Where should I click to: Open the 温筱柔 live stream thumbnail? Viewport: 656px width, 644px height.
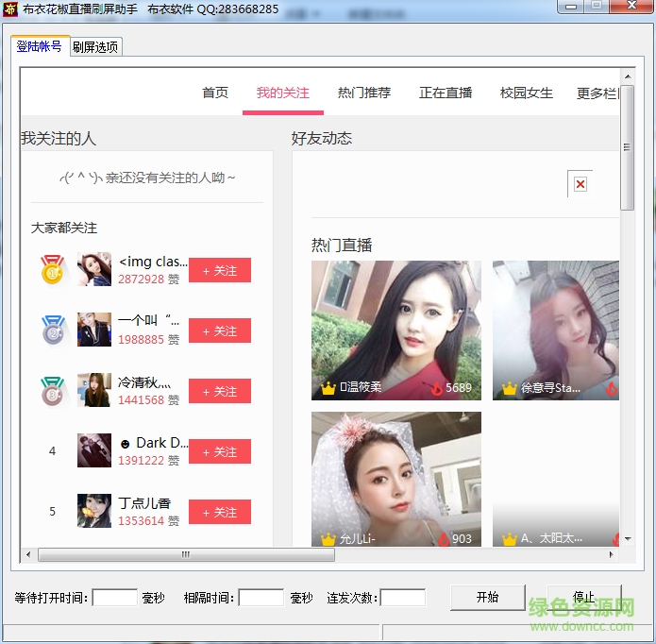(x=396, y=330)
